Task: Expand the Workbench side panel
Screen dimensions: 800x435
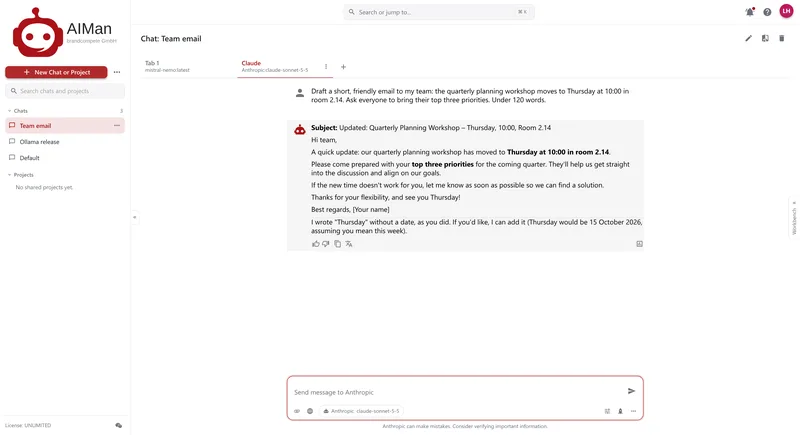Action: (794, 218)
